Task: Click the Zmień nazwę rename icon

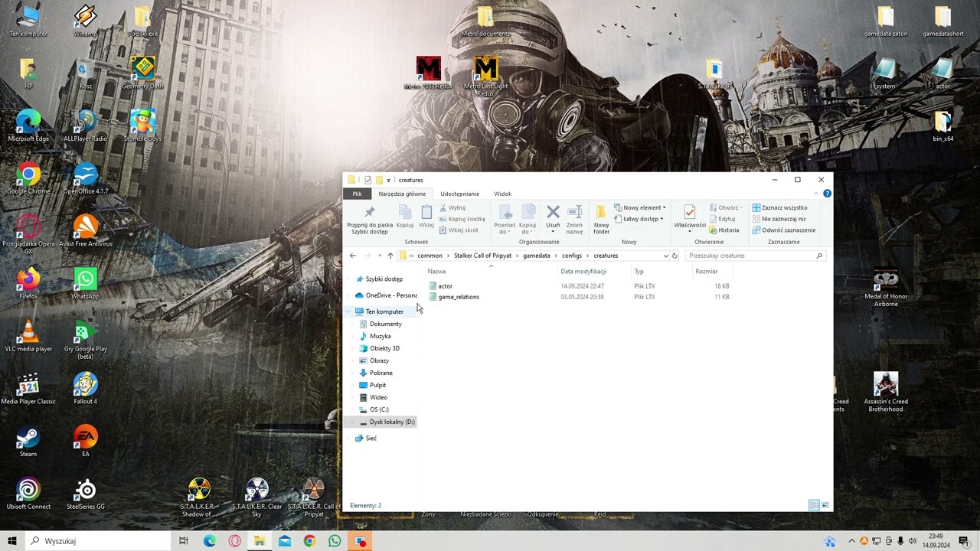Action: (x=574, y=218)
